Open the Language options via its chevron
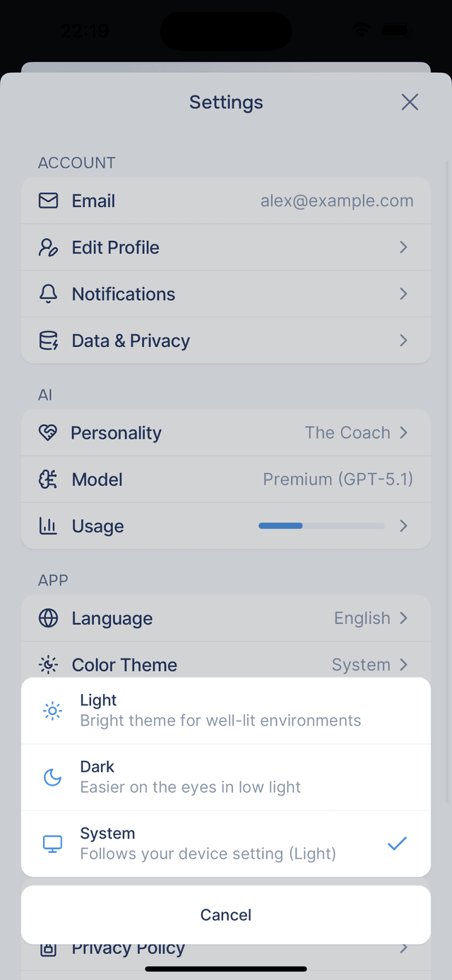 tap(403, 618)
